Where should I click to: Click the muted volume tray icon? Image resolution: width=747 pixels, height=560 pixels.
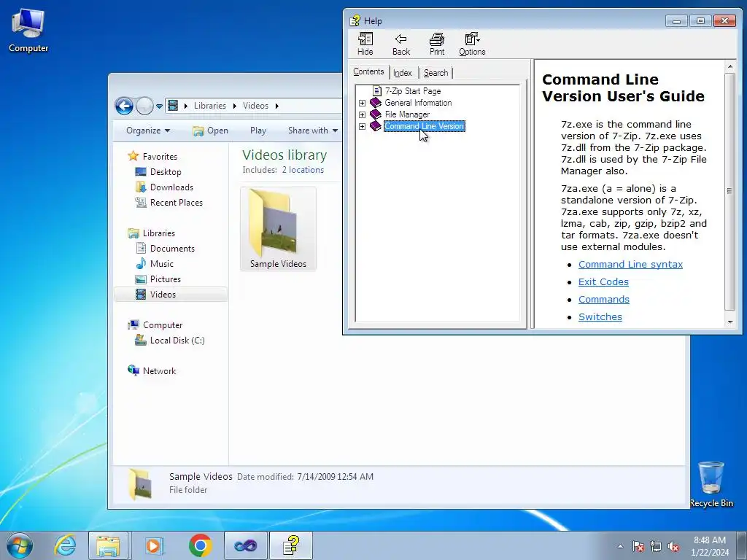pos(673,546)
